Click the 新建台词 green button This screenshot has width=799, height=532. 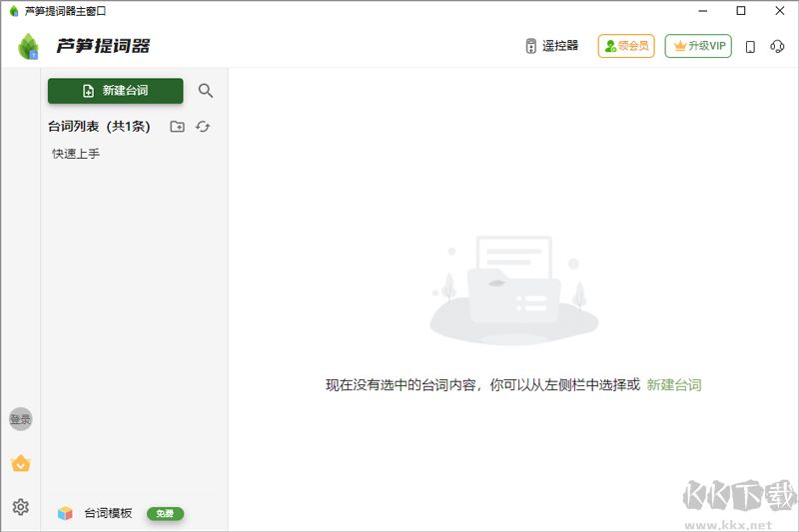pyautogui.click(x=115, y=91)
